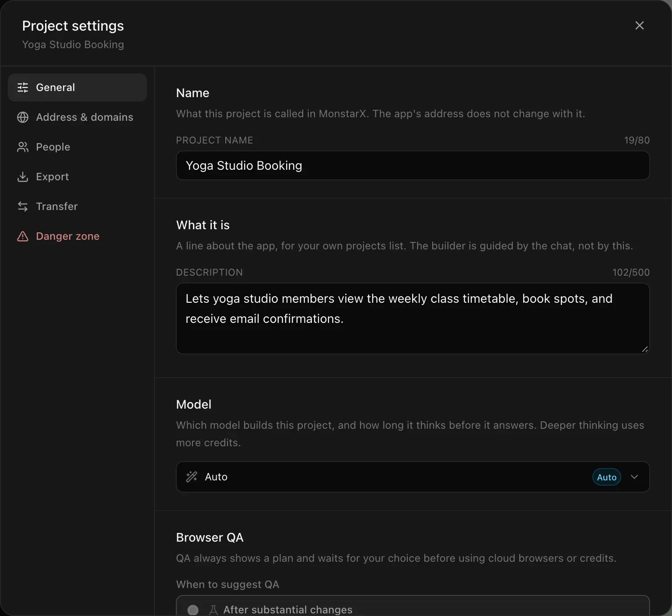Click the Yoga Studio Booking subtitle in header
Screen dimensions: 672x616
(x=73, y=45)
